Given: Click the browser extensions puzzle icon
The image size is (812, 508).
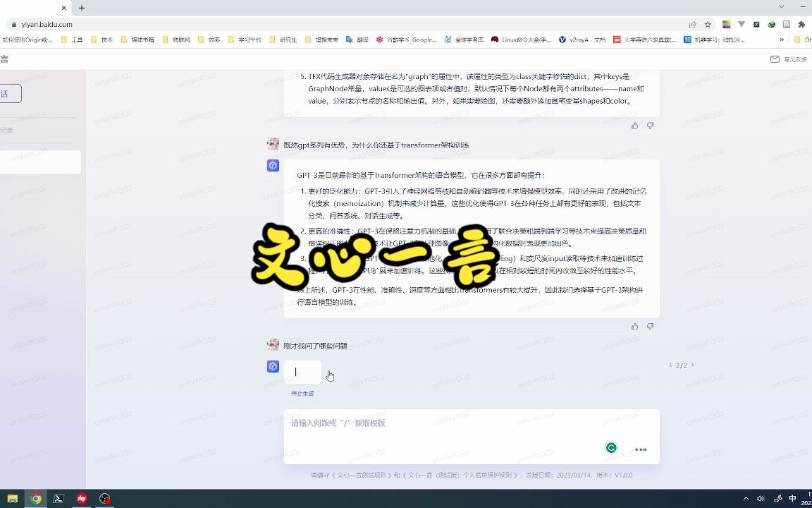Looking at the screenshot, I should [801, 24].
